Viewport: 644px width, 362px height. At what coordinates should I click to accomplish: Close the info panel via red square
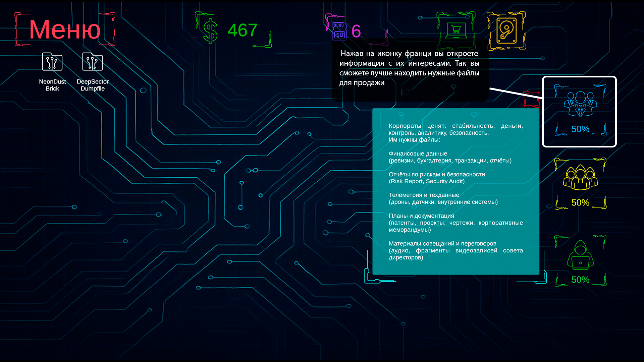click(x=531, y=99)
